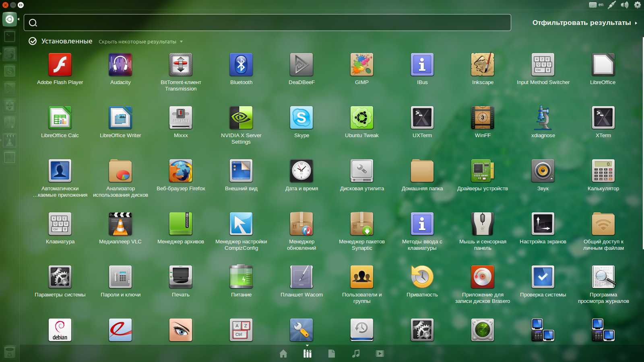Launch XTerm terminal

[603, 118]
